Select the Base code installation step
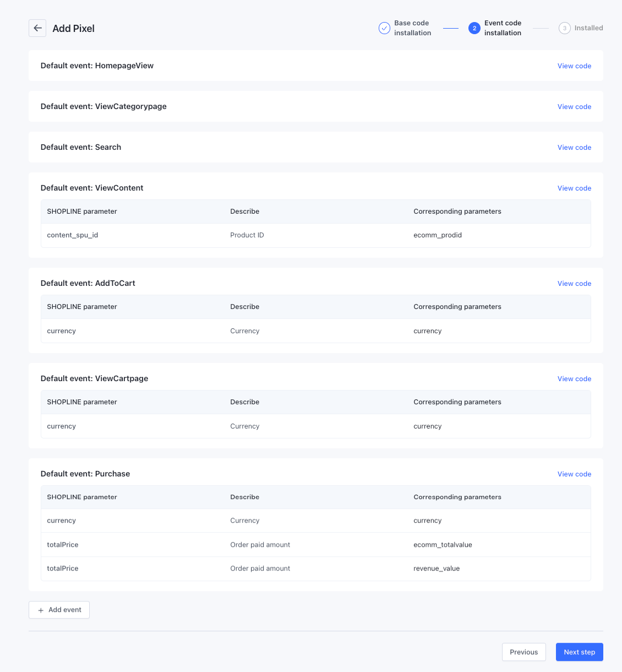The width and height of the screenshot is (622, 672). [412, 28]
